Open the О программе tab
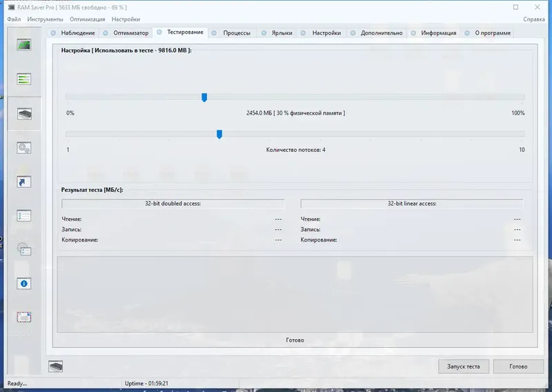This screenshot has width=552, height=392. point(488,32)
